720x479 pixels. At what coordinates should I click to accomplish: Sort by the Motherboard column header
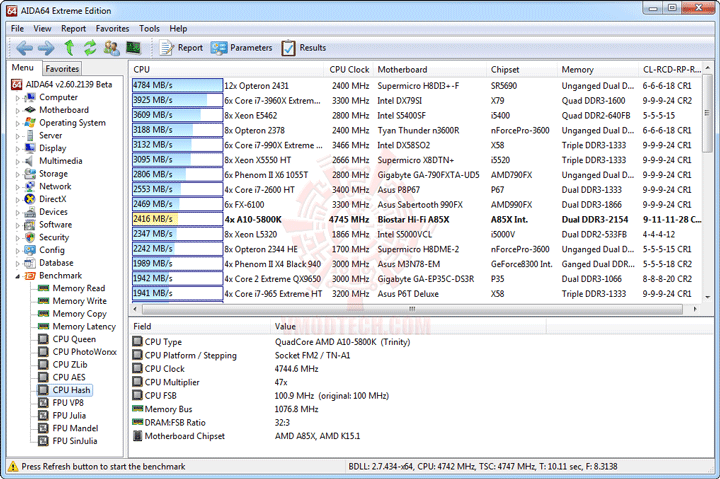click(x=430, y=69)
